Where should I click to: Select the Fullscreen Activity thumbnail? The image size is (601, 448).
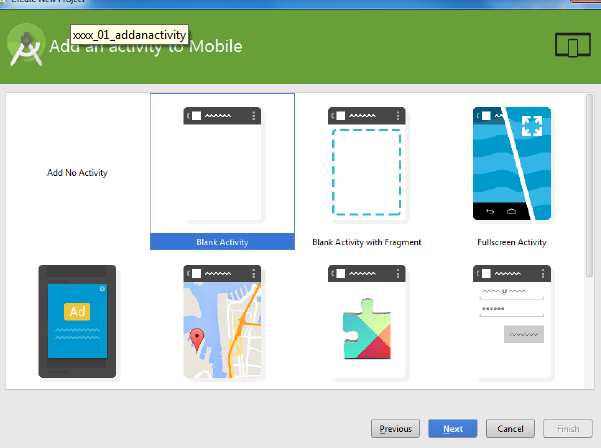pyautogui.click(x=512, y=163)
